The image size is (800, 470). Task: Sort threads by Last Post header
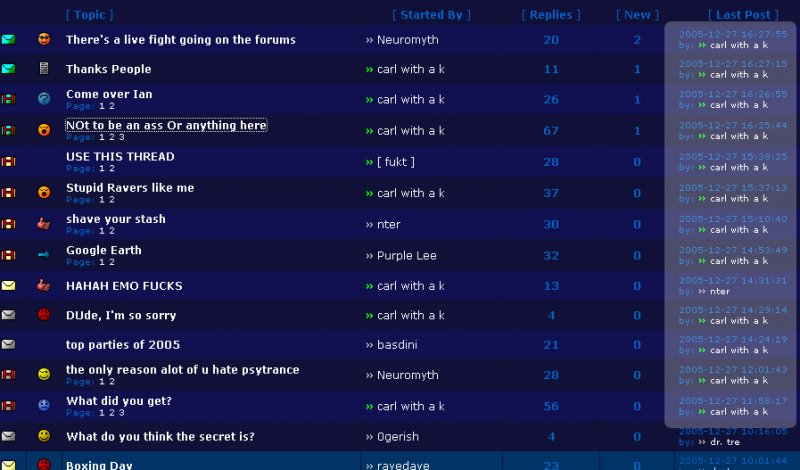[x=743, y=15]
